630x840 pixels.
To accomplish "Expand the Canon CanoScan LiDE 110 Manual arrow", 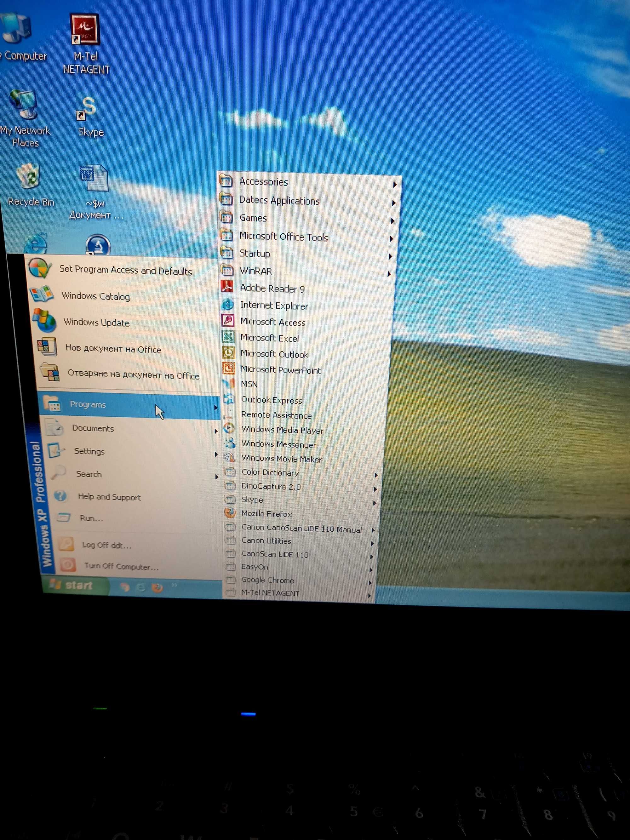I will [373, 530].
